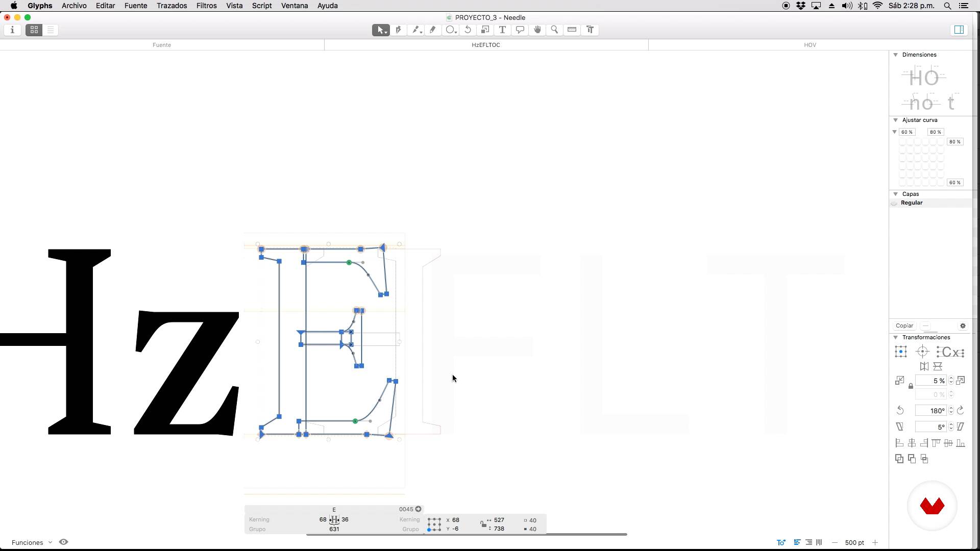Open layers gear actions menu

tap(963, 325)
